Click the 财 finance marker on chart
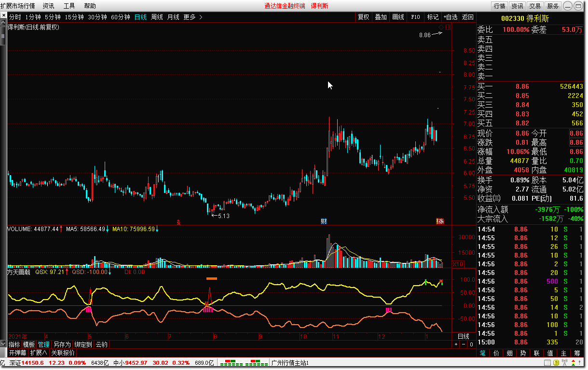This screenshot has height=370, width=588. 324,221
